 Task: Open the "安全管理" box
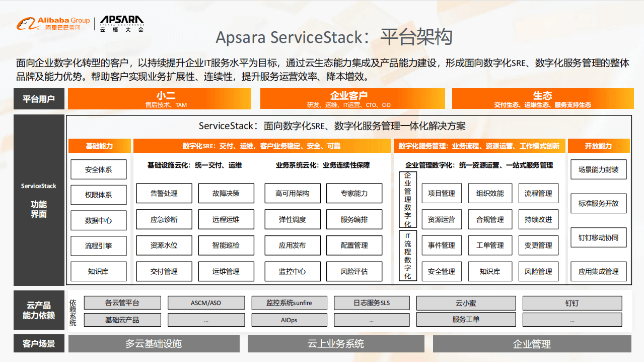click(442, 271)
